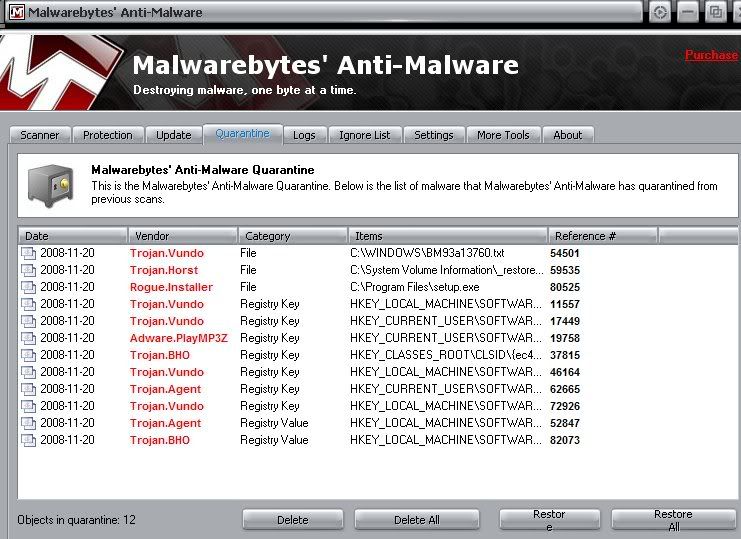This screenshot has width=741, height=539.
Task: Click the row icon for reference 37815
Action: 28,356
